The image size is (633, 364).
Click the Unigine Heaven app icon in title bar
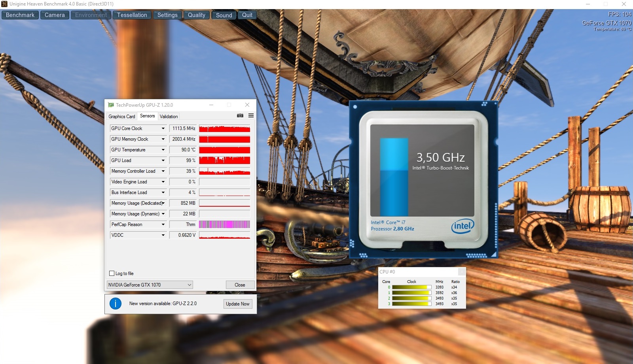4,4
